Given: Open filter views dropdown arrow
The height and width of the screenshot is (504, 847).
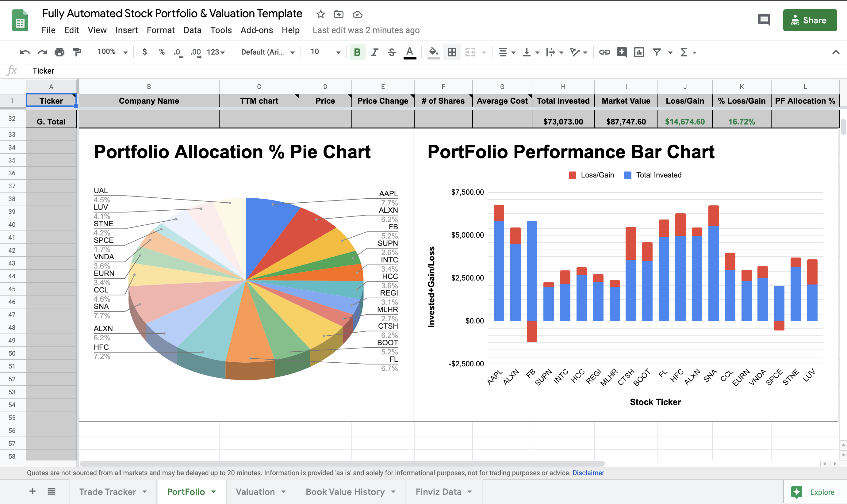Looking at the screenshot, I should (x=670, y=52).
